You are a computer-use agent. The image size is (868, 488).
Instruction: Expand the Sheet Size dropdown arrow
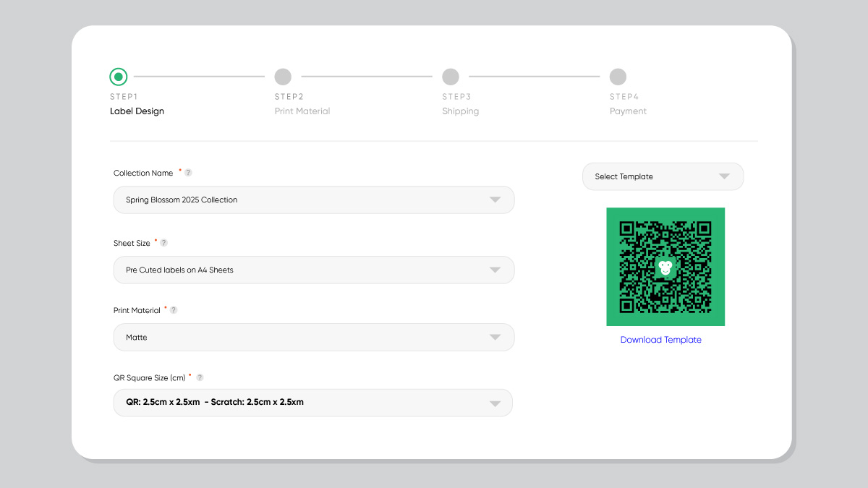tap(495, 270)
